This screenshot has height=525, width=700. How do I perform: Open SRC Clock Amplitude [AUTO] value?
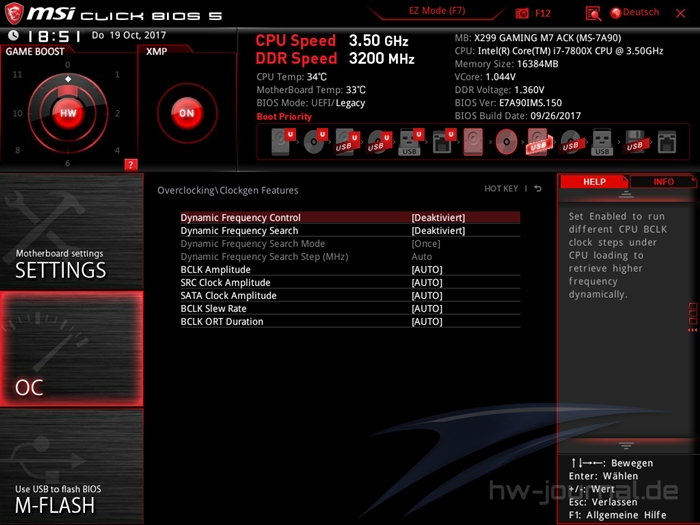pos(427,283)
